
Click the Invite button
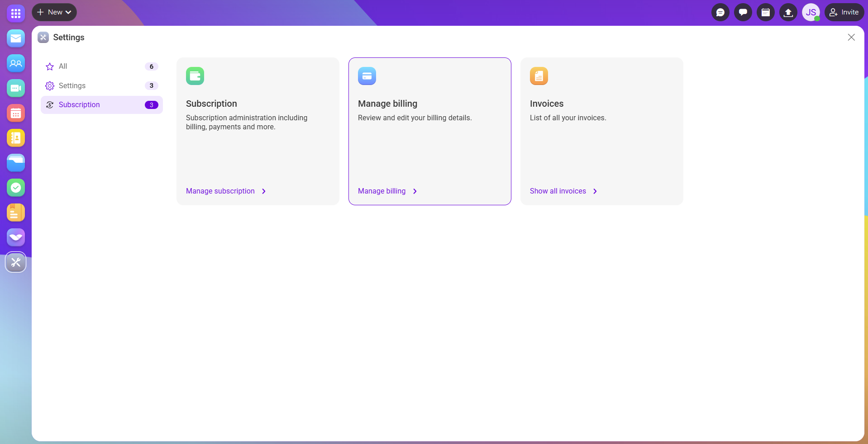pos(844,12)
